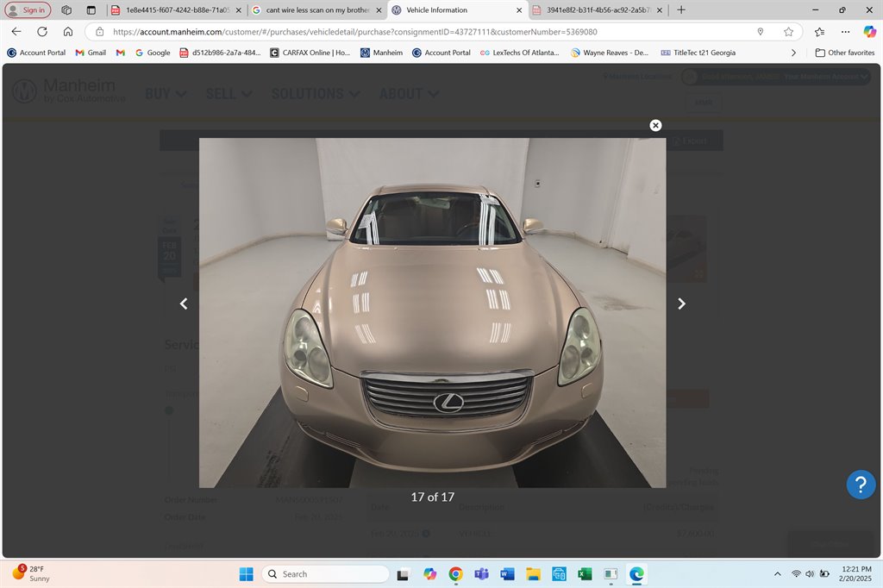Launch Copilot from browser toolbar
Viewport: 883px width, 588px height.
point(869,32)
